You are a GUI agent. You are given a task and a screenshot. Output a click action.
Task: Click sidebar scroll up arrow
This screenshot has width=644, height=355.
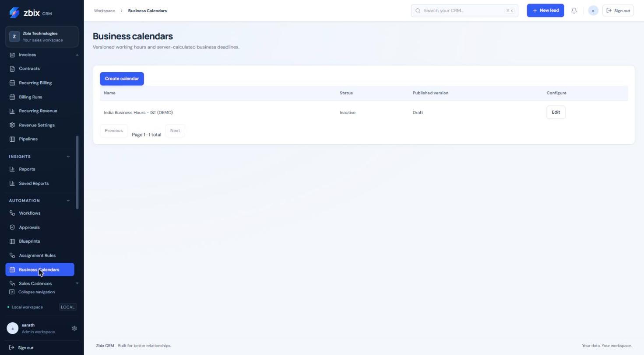pyautogui.click(x=77, y=55)
